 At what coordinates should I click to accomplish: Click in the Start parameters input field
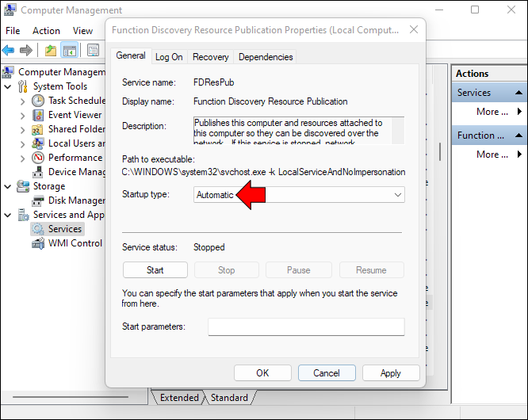pyautogui.click(x=306, y=326)
